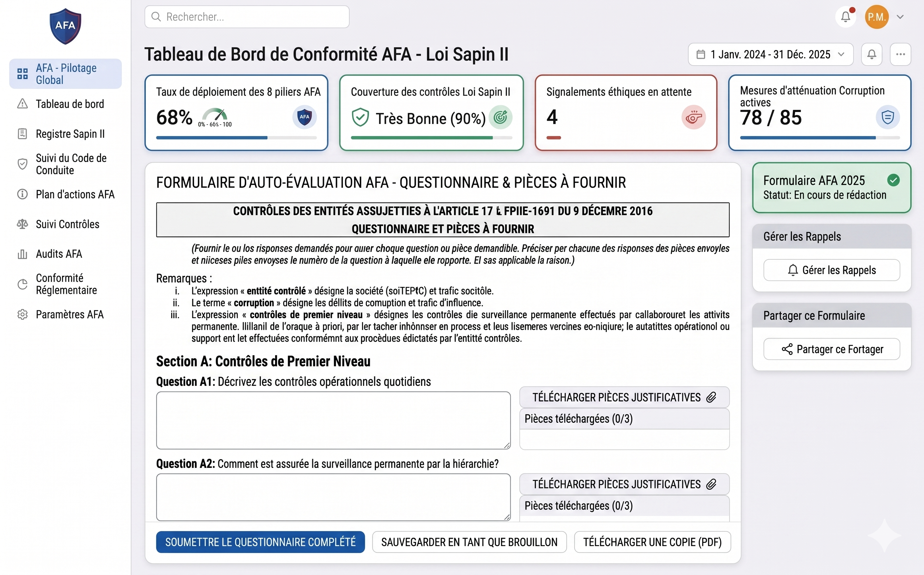Click the P.M. user avatar
The height and width of the screenshot is (575, 924).
pyautogui.click(x=876, y=17)
